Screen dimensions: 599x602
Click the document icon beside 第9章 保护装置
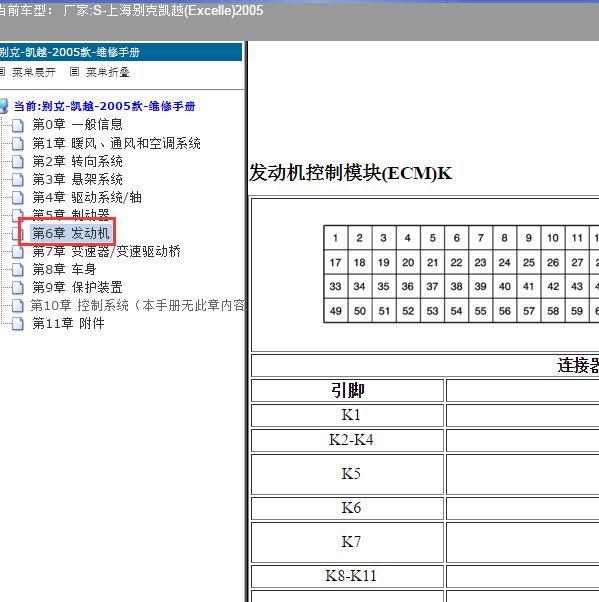pyautogui.click(x=18, y=288)
